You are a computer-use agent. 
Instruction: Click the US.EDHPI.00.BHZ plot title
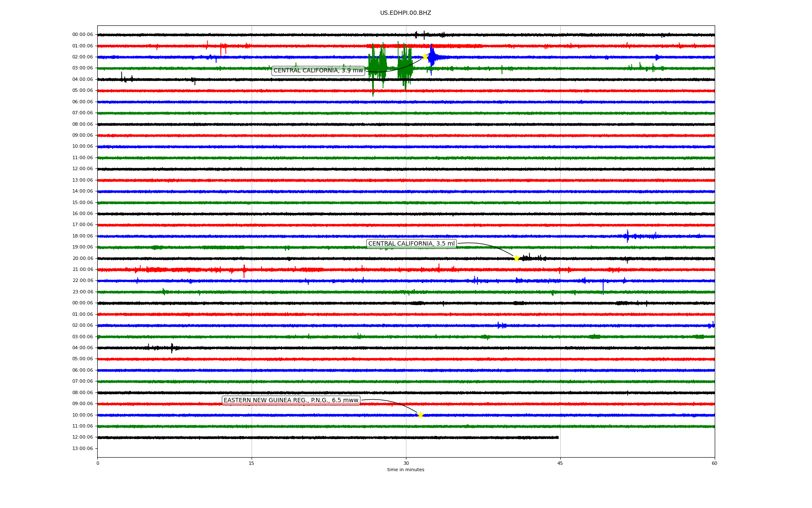click(405, 13)
